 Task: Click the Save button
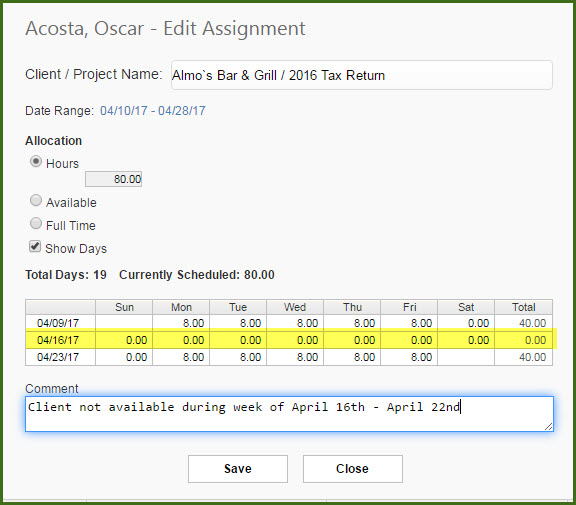(x=238, y=469)
